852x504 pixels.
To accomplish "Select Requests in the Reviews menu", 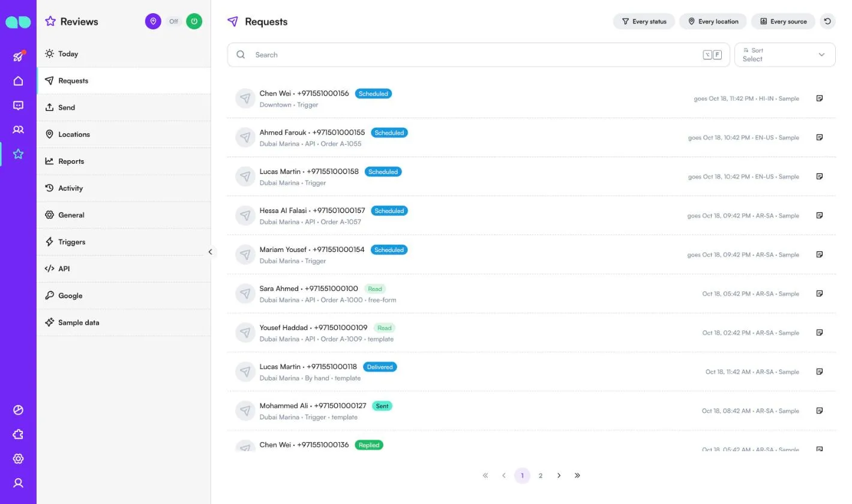I will tap(124, 80).
